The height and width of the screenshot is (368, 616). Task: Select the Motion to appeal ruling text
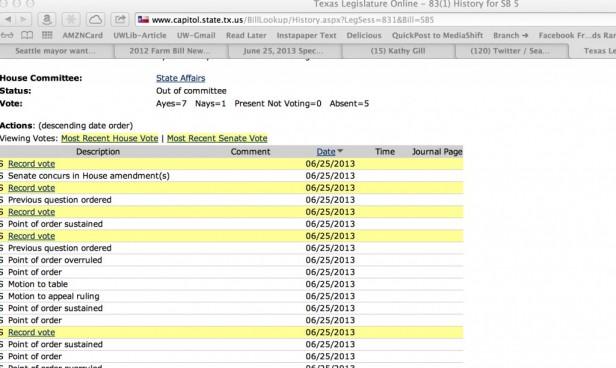(54, 296)
